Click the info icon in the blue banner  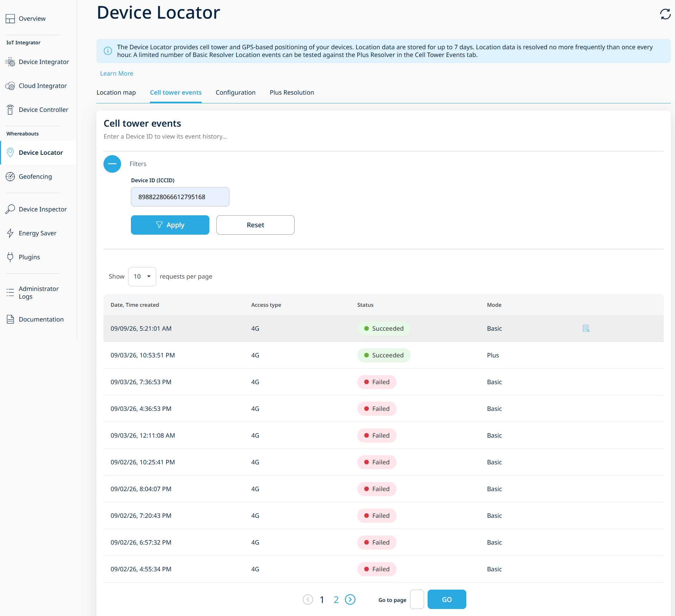click(x=108, y=51)
